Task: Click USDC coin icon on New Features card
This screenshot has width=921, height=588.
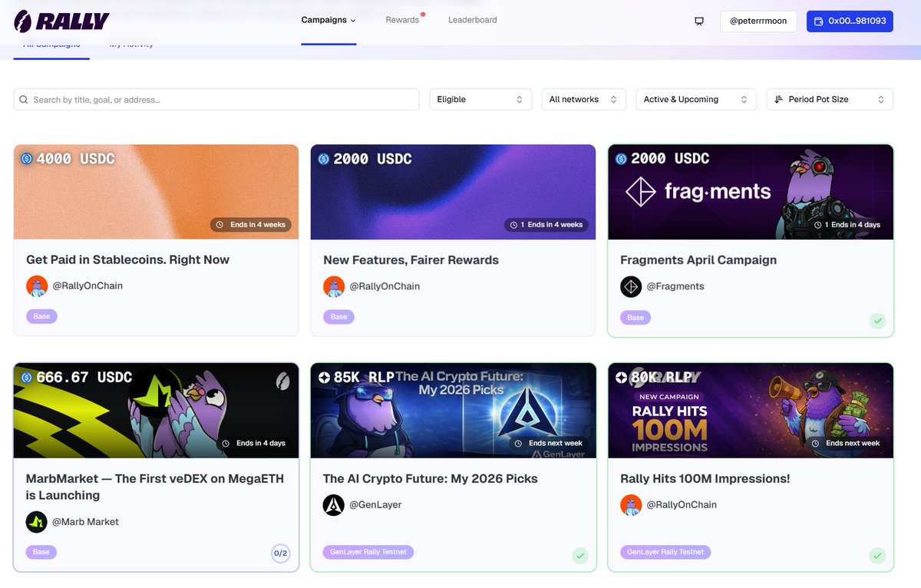Action: click(323, 159)
